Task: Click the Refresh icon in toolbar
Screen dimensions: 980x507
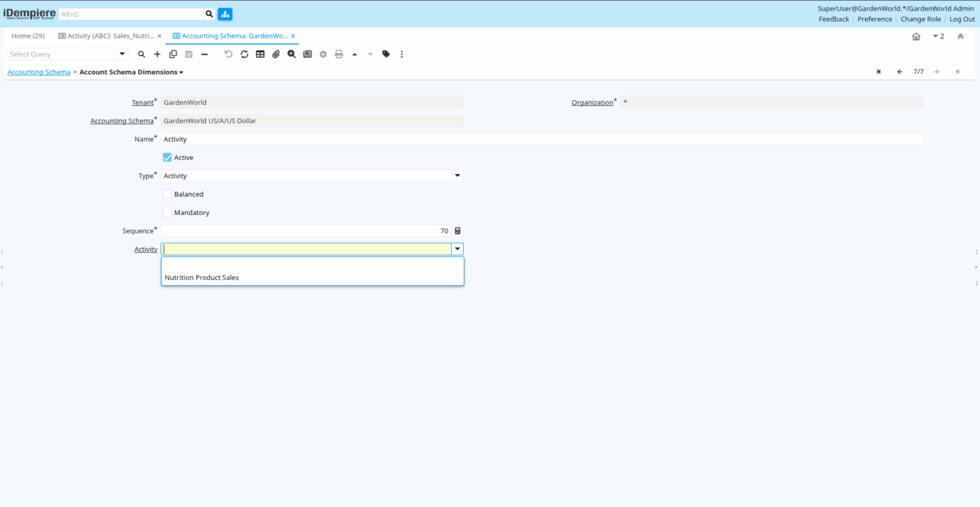Action: [244, 54]
